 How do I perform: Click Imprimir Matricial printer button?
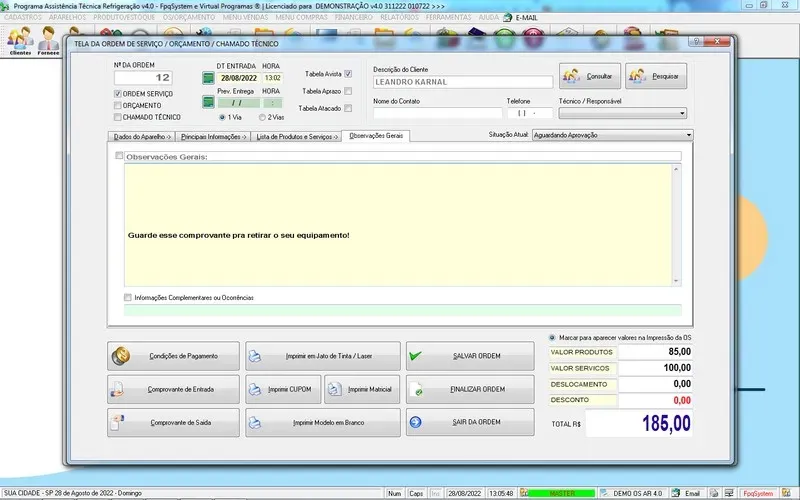point(362,389)
